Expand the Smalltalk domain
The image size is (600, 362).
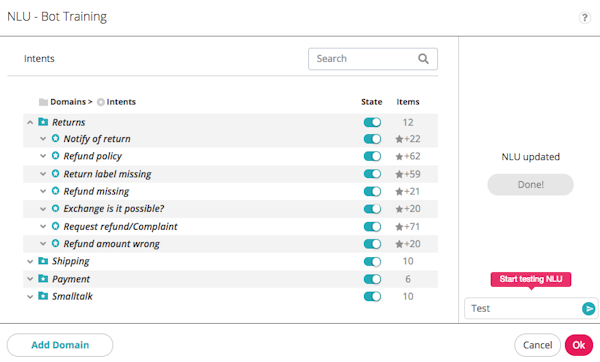[30, 297]
